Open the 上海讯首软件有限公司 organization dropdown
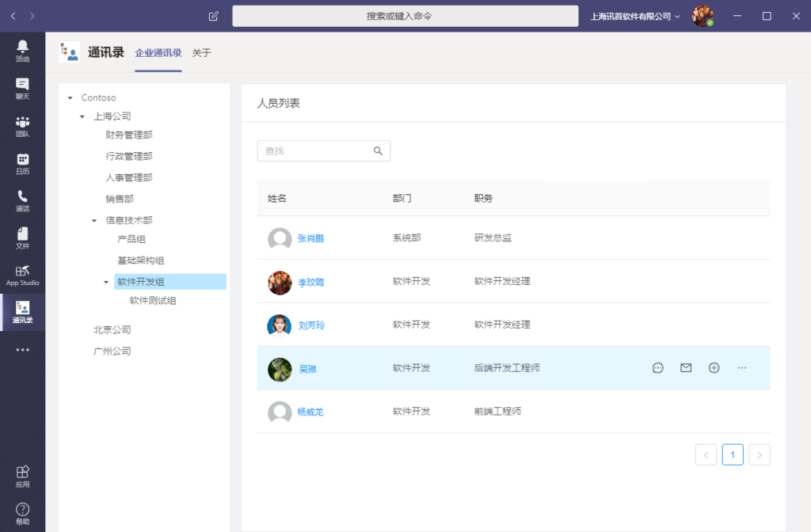This screenshot has height=532, width=811. [635, 17]
